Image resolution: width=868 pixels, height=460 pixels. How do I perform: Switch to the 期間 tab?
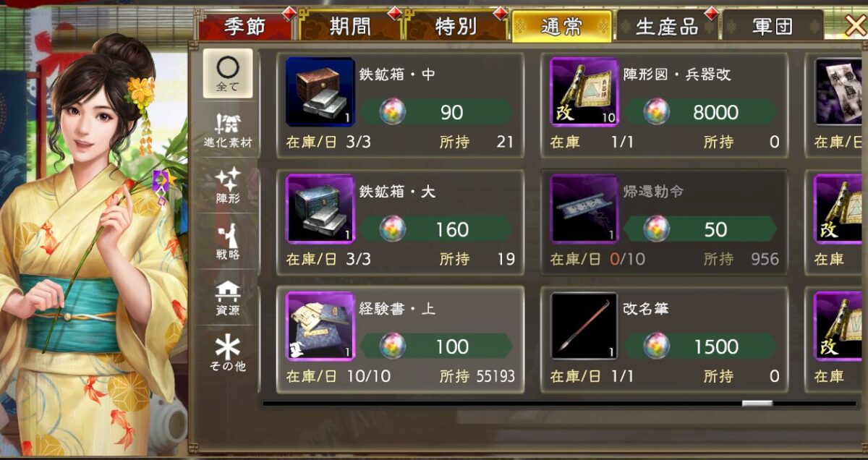(351, 27)
